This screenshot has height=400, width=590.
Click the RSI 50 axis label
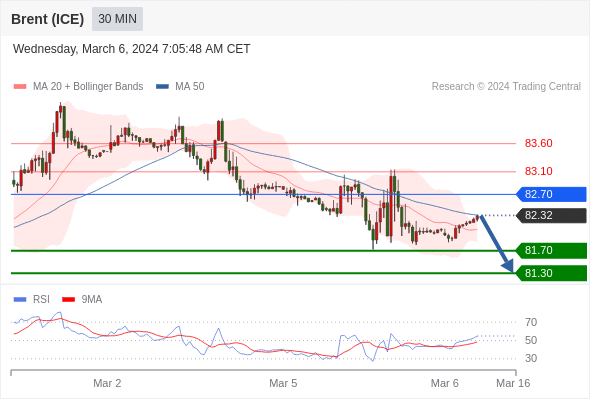[531, 340]
